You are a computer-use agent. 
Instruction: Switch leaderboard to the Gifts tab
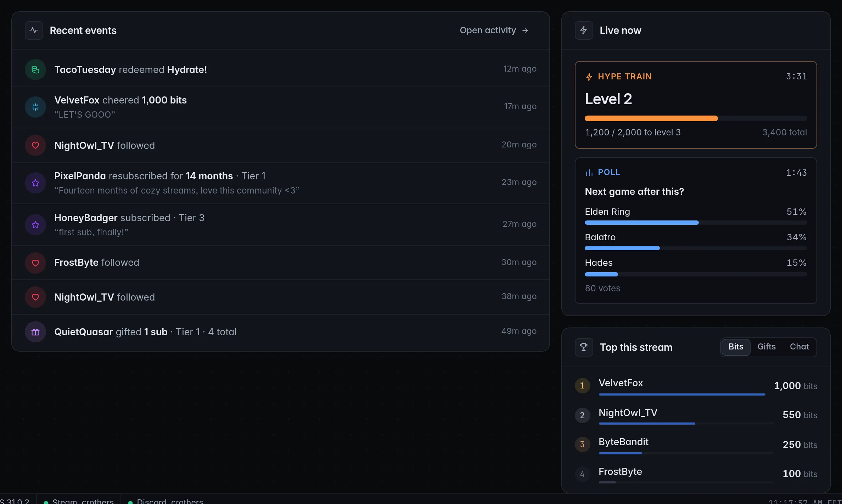[767, 347]
